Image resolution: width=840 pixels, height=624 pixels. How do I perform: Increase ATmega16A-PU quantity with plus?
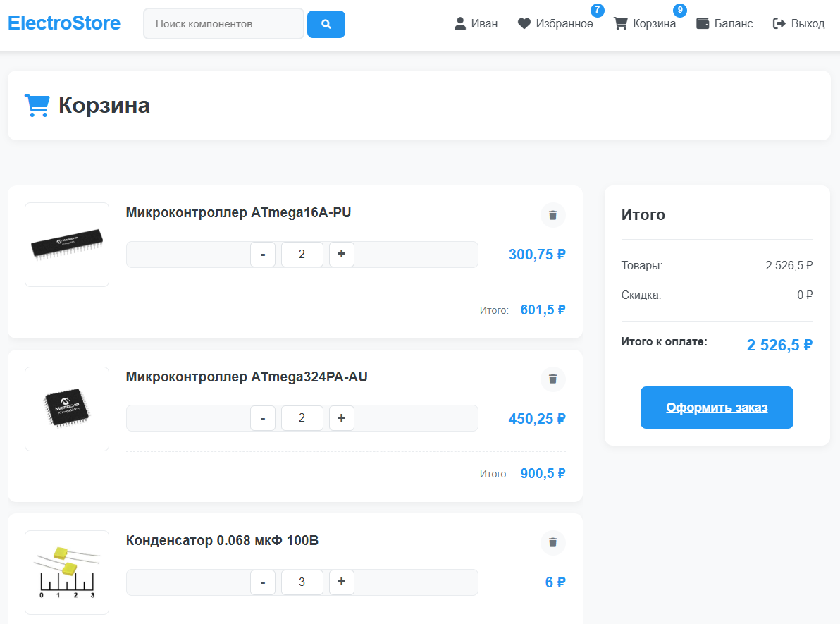click(x=341, y=254)
